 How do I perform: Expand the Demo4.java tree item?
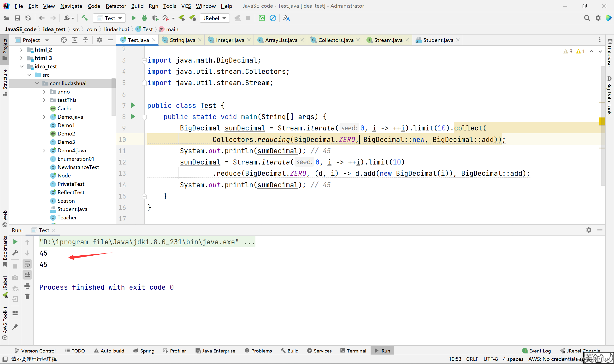point(44,150)
